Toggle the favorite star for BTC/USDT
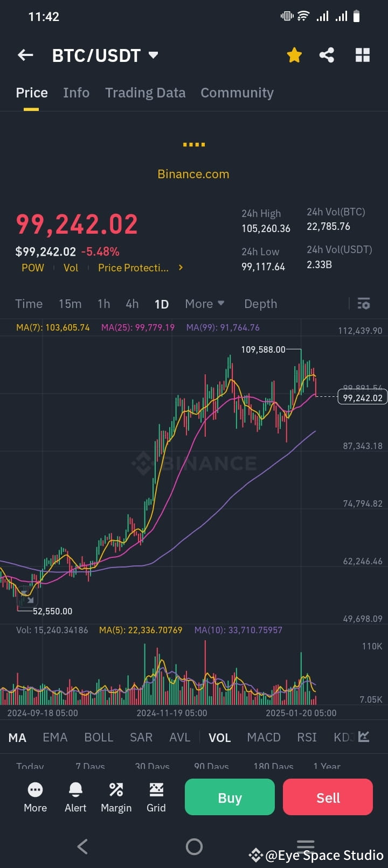The width and height of the screenshot is (388, 868). (294, 54)
